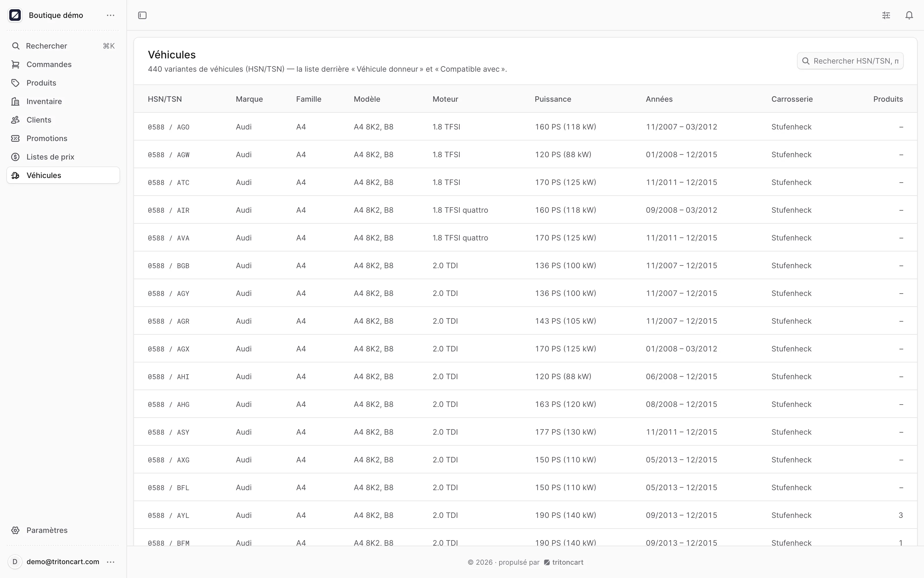Image resolution: width=924 pixels, height=578 pixels.
Task: Click the Listes de prix dollar icon
Action: coord(15,157)
